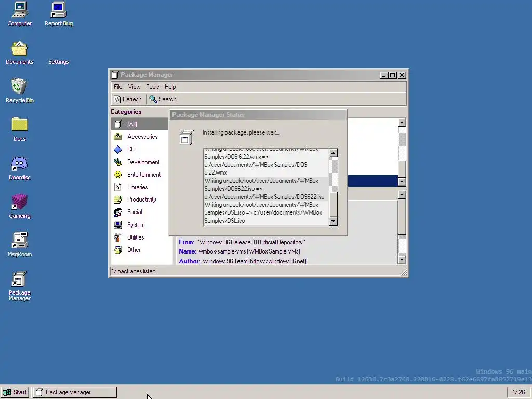Click the Start button
This screenshot has height=399, width=532.
click(15, 392)
